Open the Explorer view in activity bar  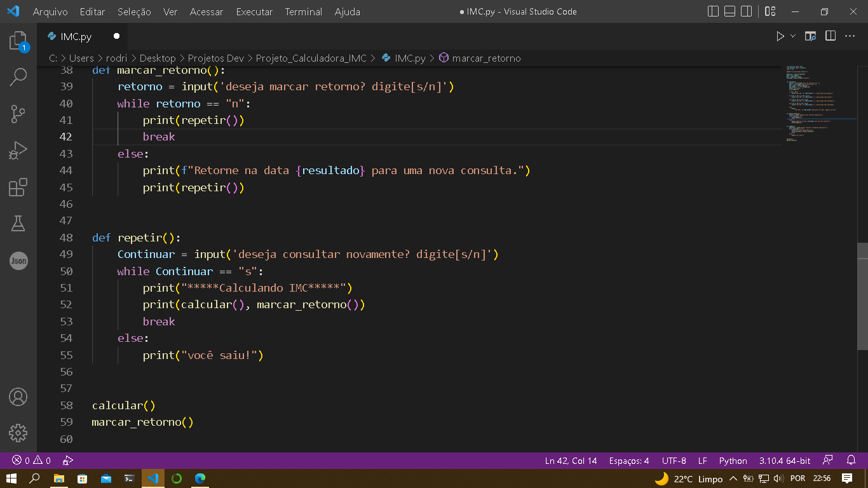[x=18, y=42]
